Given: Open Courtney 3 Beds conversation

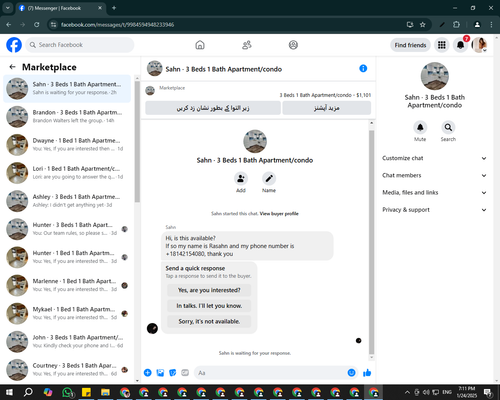Looking at the screenshot, I should point(67,370).
